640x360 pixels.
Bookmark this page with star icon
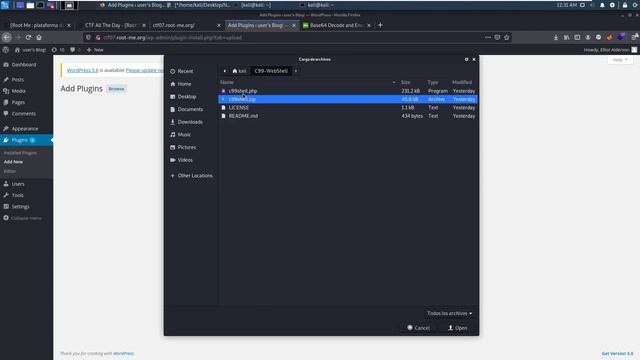[x=507, y=37]
